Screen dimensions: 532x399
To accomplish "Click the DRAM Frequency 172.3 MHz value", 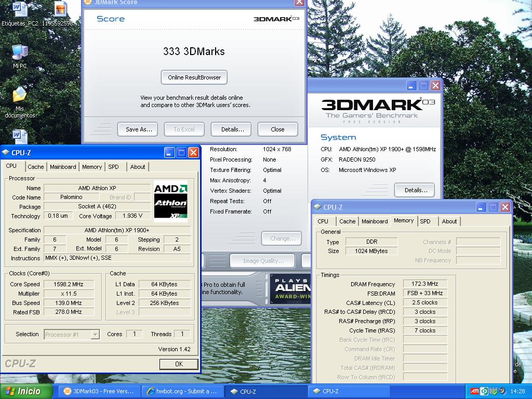I will pos(425,284).
